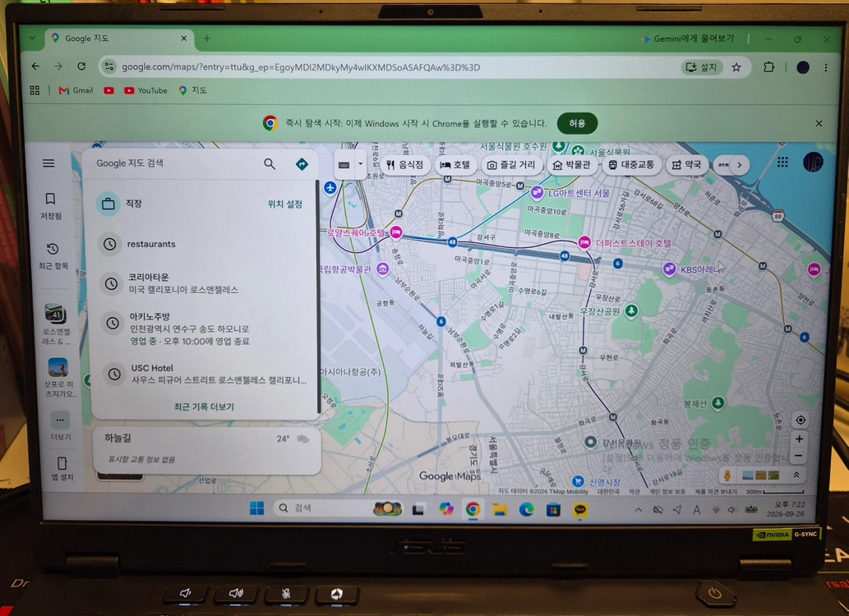The width and height of the screenshot is (849, 616).
Task: Open directions with the blue diamond icon
Action: coord(302,164)
